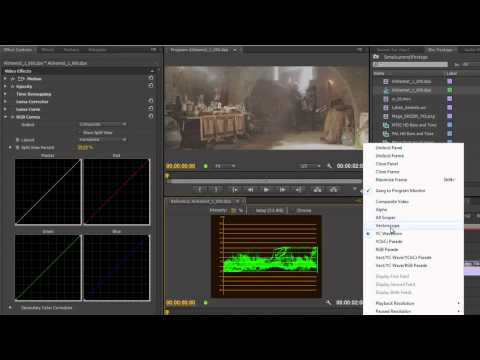Reset the Gamma Correction effect
This screenshot has width=480, height=360.
pos(151,101)
